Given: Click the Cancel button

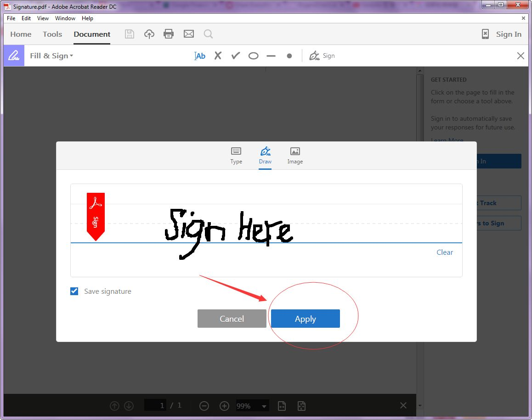Looking at the screenshot, I should click(x=232, y=319).
